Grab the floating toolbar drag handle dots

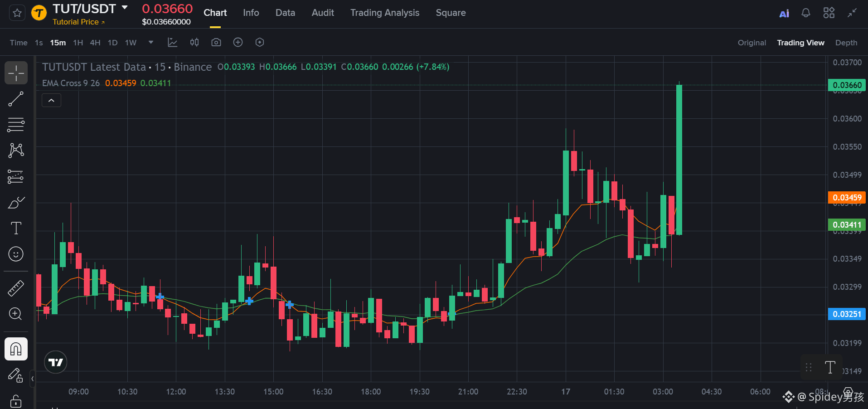pyautogui.click(x=809, y=367)
